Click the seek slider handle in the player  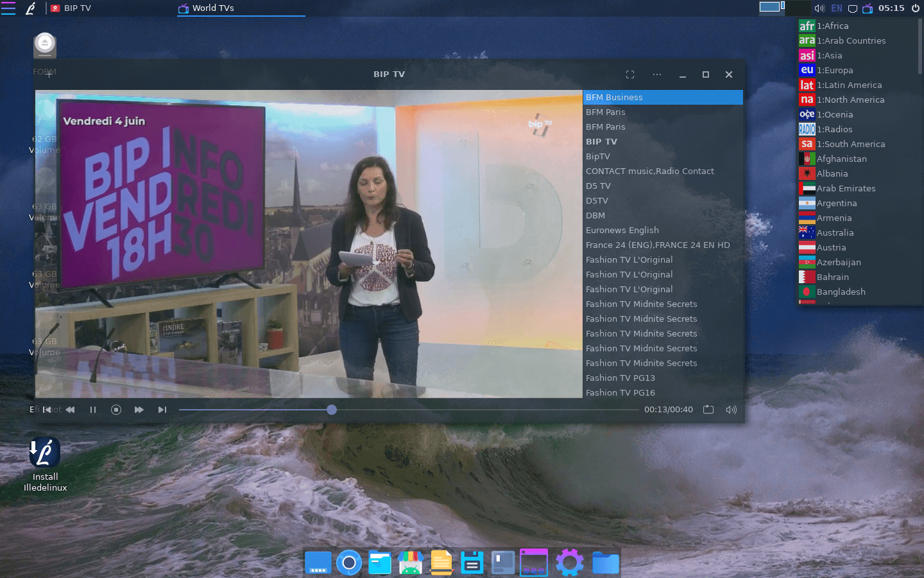tap(332, 410)
